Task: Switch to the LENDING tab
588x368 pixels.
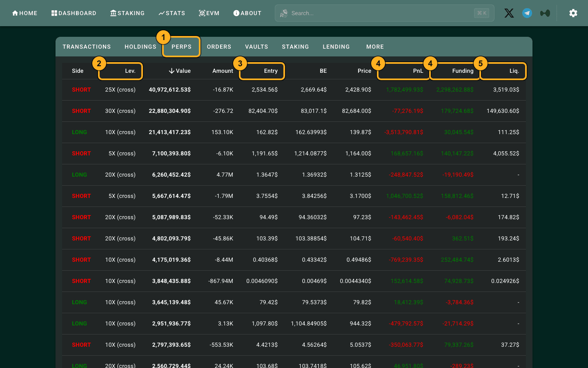Action: tap(336, 47)
